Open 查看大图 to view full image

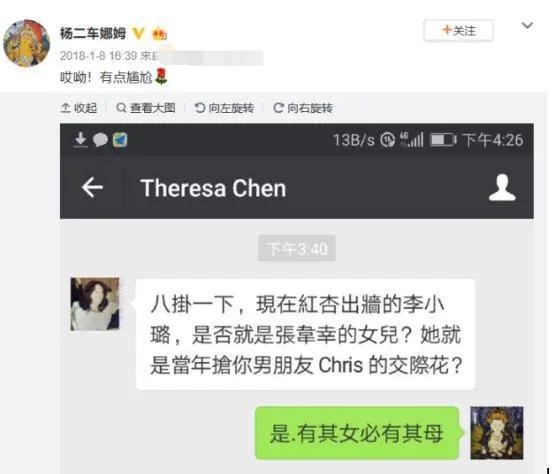[146, 108]
